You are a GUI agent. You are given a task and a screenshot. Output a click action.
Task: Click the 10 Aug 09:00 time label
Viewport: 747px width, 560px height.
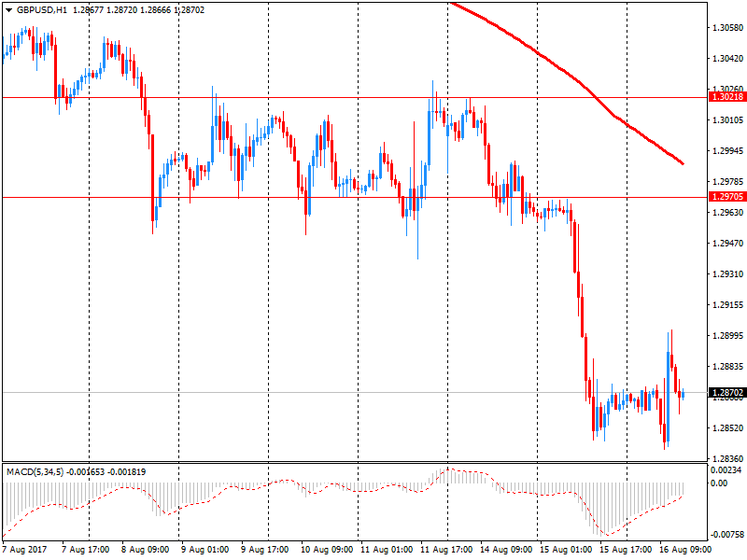[x=327, y=550]
